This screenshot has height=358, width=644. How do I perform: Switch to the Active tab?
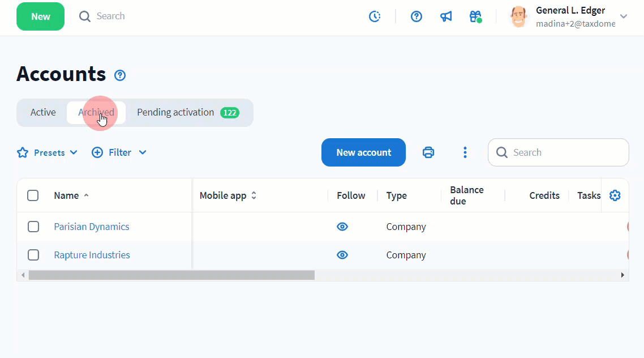[x=43, y=112]
